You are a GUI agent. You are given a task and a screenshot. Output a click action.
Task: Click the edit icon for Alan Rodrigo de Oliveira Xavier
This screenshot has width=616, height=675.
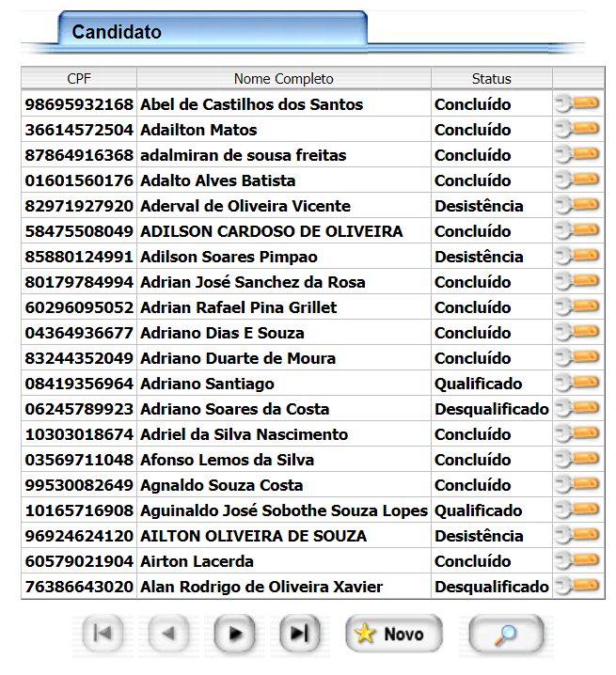[577, 586]
